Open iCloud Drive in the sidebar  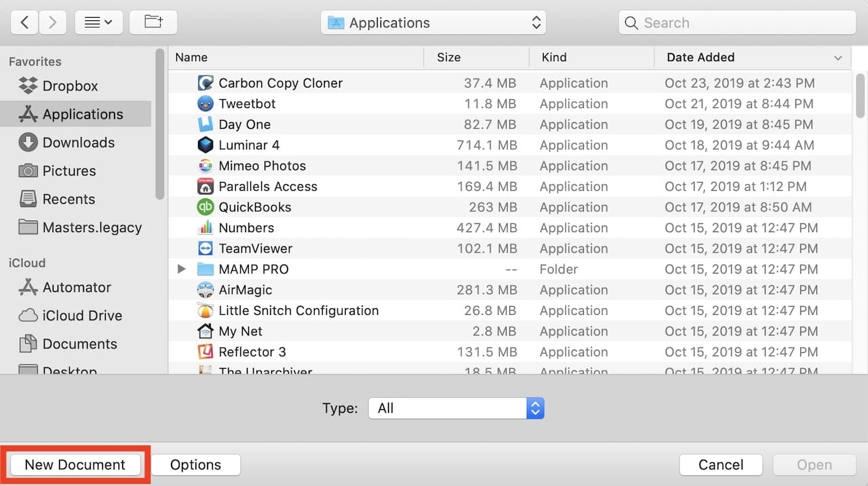(82, 316)
